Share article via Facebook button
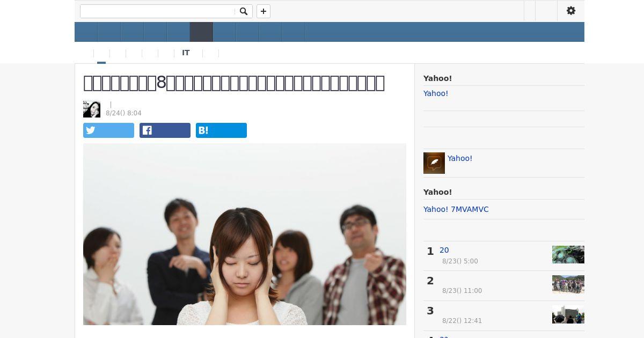Image resolution: width=644 pixels, height=338 pixels. tap(165, 130)
